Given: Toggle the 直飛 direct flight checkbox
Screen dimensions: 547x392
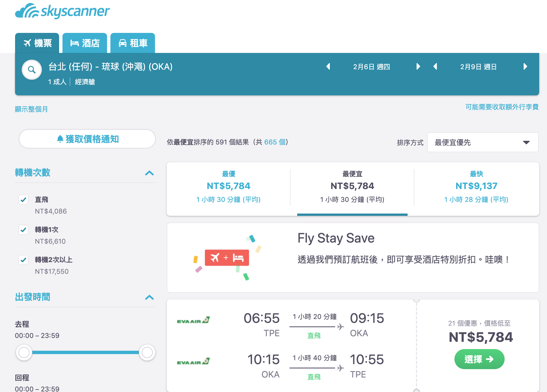Looking at the screenshot, I should (23, 200).
